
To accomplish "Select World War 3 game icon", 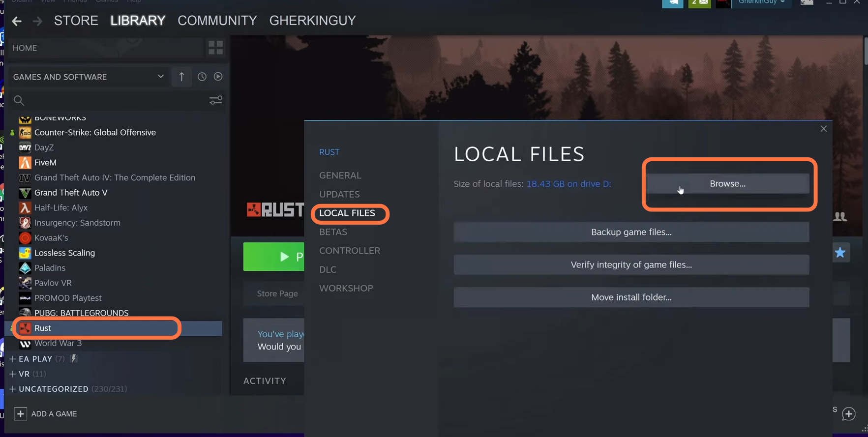I will 25,343.
